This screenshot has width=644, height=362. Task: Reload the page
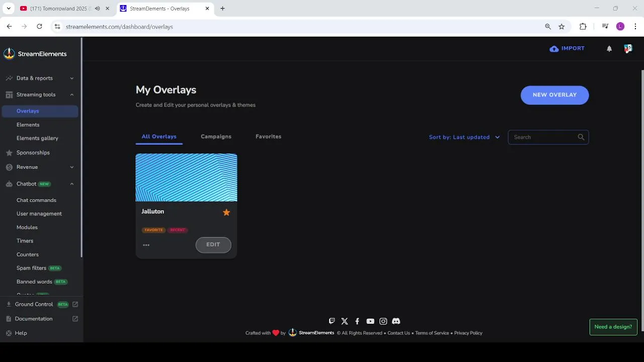click(x=39, y=26)
